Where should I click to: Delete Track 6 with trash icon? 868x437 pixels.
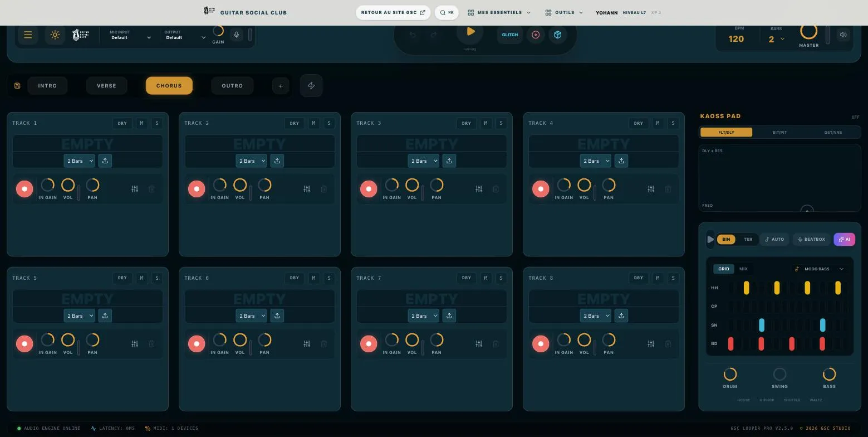(323, 344)
